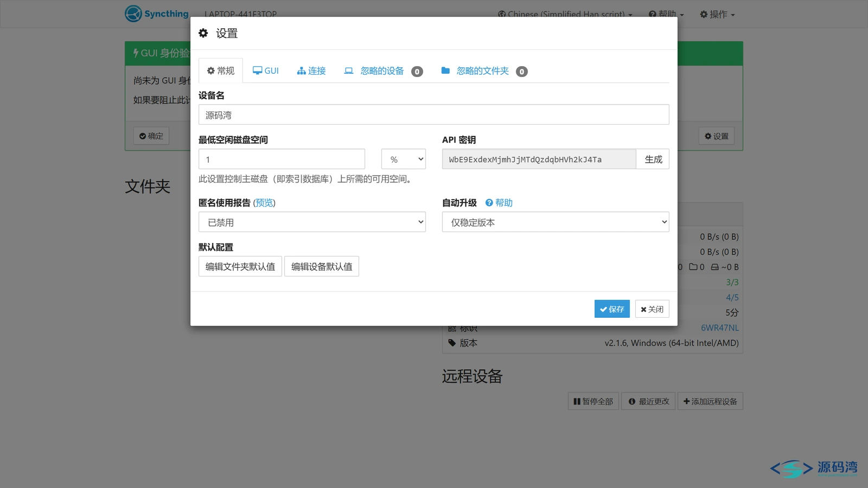The height and width of the screenshot is (488, 868).
Task: Click the 6WR47NL device ID link
Action: 720,328
